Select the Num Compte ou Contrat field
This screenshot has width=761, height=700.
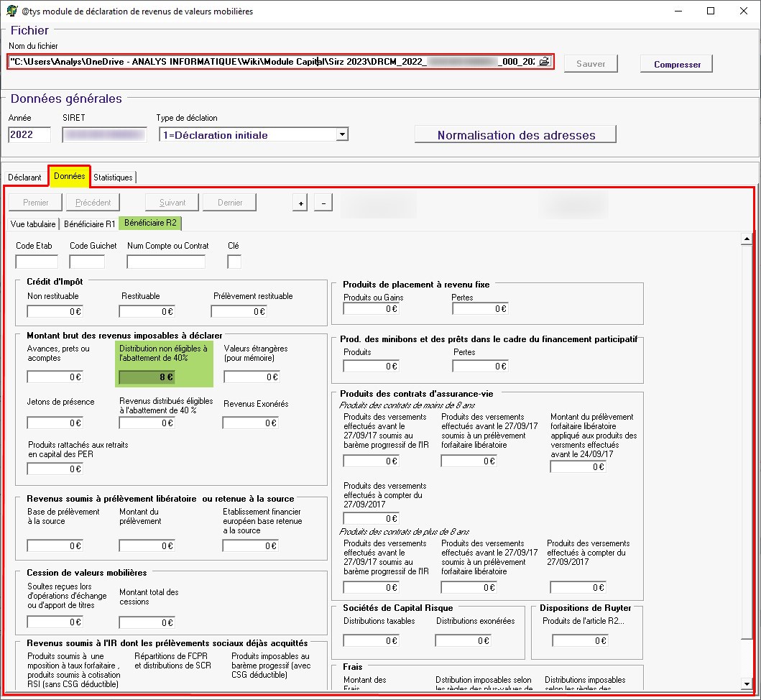[x=166, y=262]
